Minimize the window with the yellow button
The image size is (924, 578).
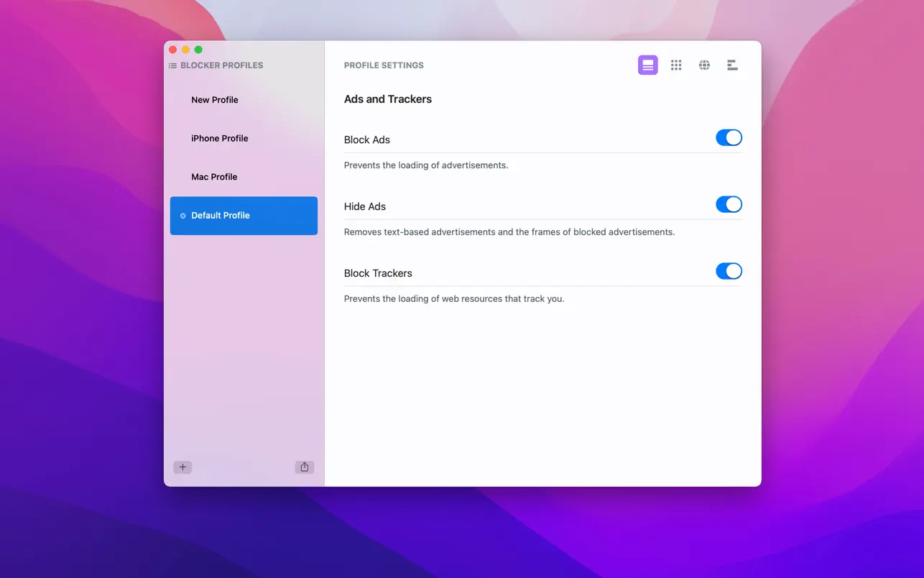185,50
